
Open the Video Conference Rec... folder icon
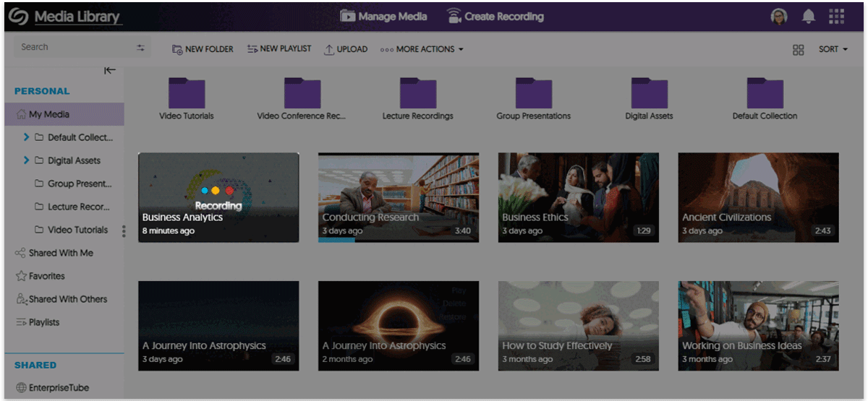pyautogui.click(x=302, y=93)
